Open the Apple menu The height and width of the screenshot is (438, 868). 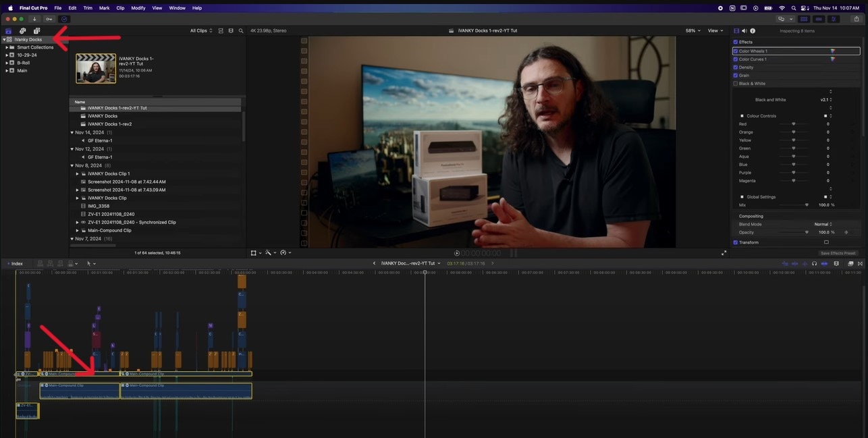[10, 8]
